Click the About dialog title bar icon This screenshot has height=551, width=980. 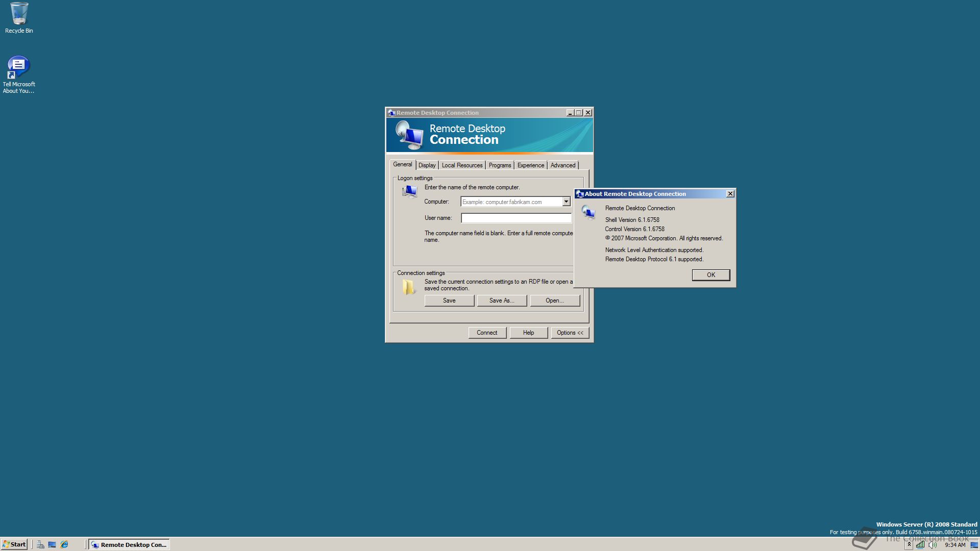point(580,194)
